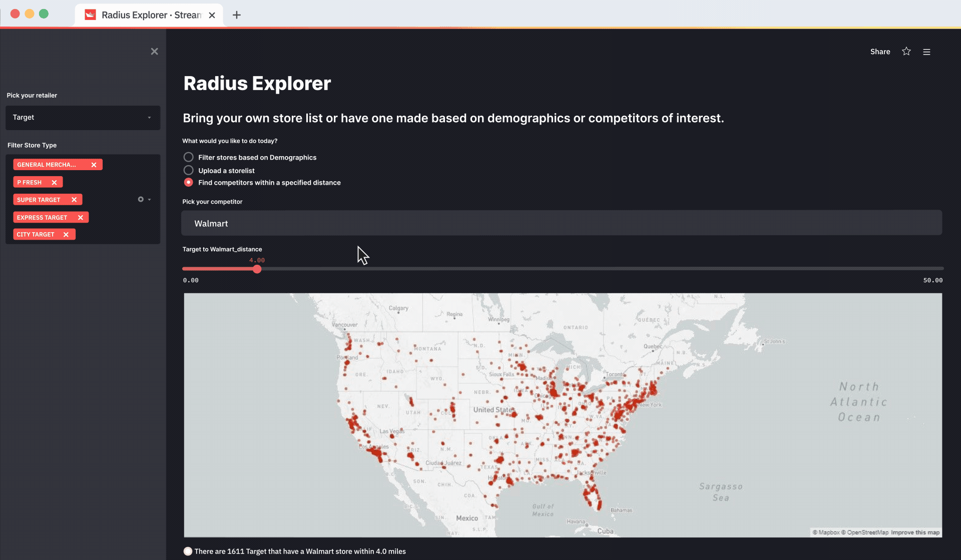Open a new browser tab

(236, 15)
